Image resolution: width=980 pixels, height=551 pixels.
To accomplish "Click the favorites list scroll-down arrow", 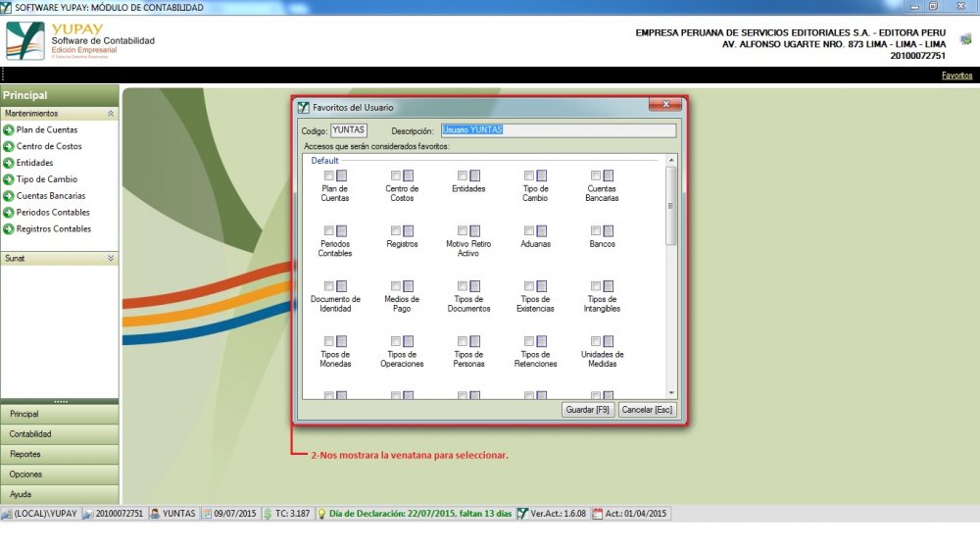I will click(671, 393).
